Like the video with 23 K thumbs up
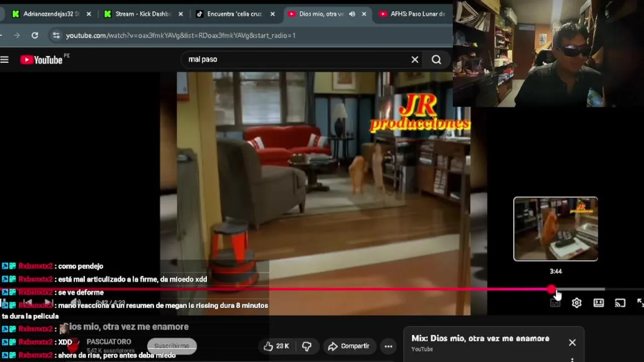Screen dimensions: 644x362 276,346
